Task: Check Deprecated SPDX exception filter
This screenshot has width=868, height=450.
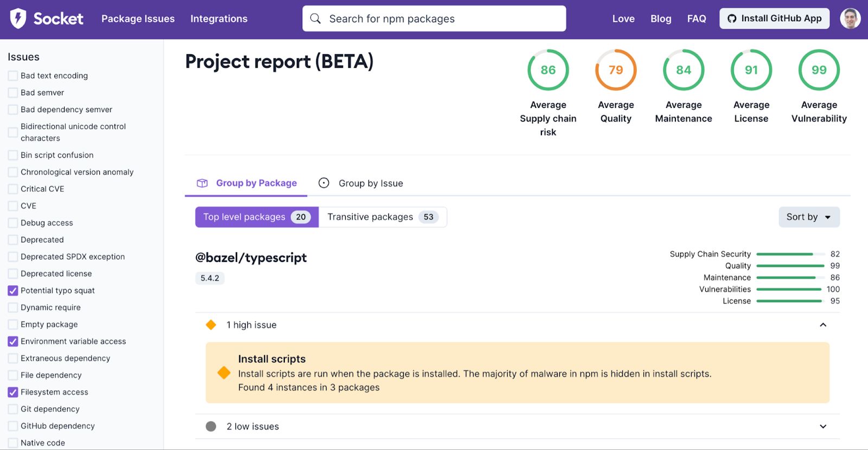Action: click(x=13, y=257)
